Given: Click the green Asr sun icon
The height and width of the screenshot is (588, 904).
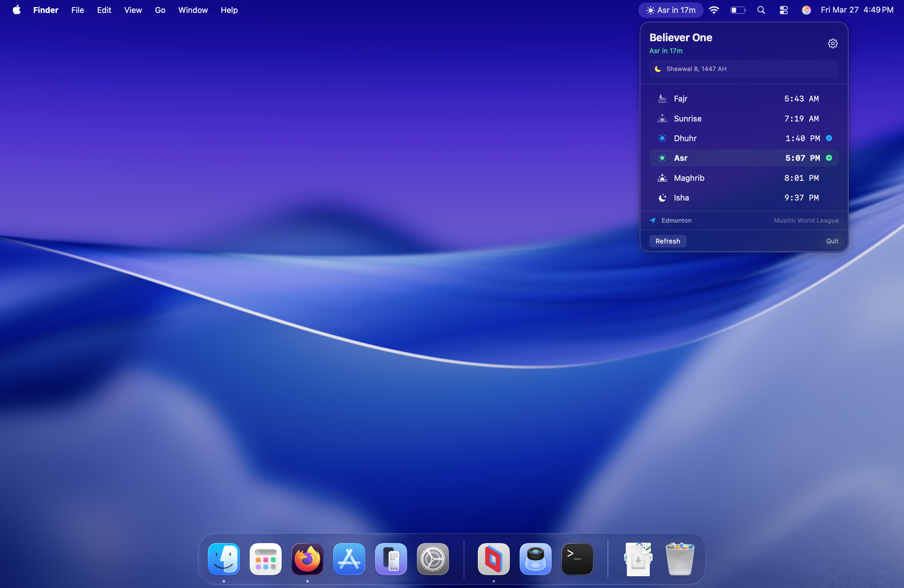Looking at the screenshot, I should coord(662,158).
